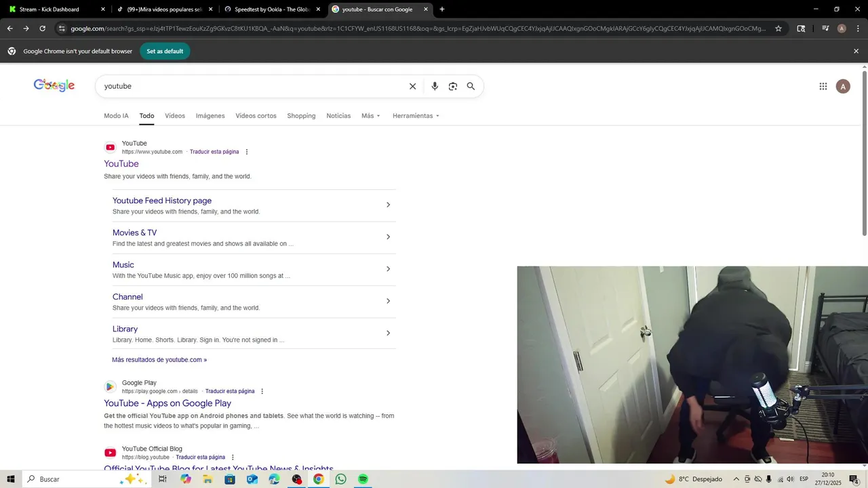Select the Imágenes search tab
This screenshot has height=488, width=868.
(210, 116)
